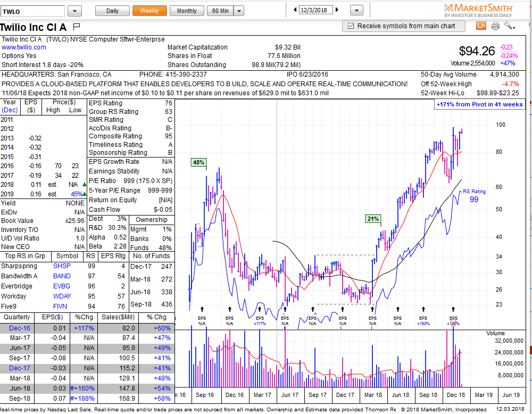The height and width of the screenshot is (414, 532).
Task: Click the SHSP symbol link
Action: coord(62,266)
